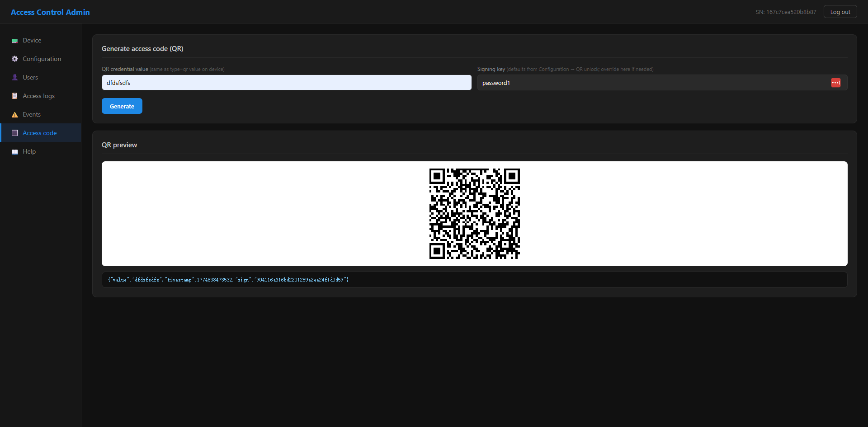Click the Access Control Admin logo

(x=50, y=12)
